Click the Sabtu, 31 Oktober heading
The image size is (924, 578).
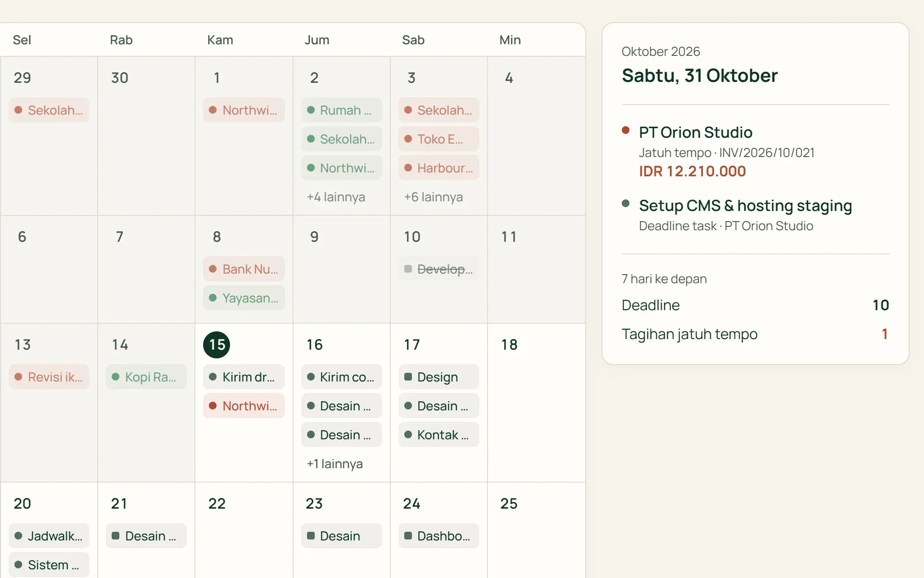click(699, 76)
